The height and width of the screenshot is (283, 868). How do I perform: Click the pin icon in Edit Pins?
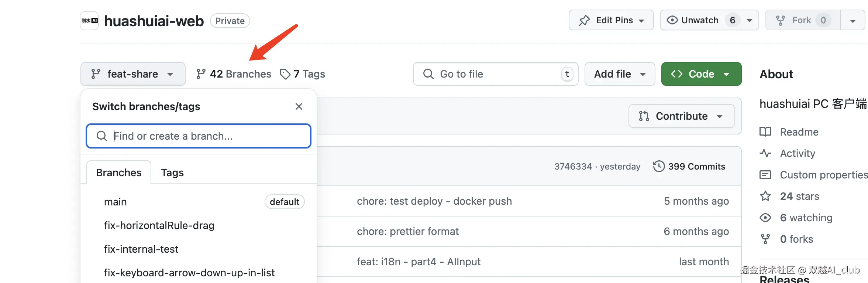click(x=584, y=20)
